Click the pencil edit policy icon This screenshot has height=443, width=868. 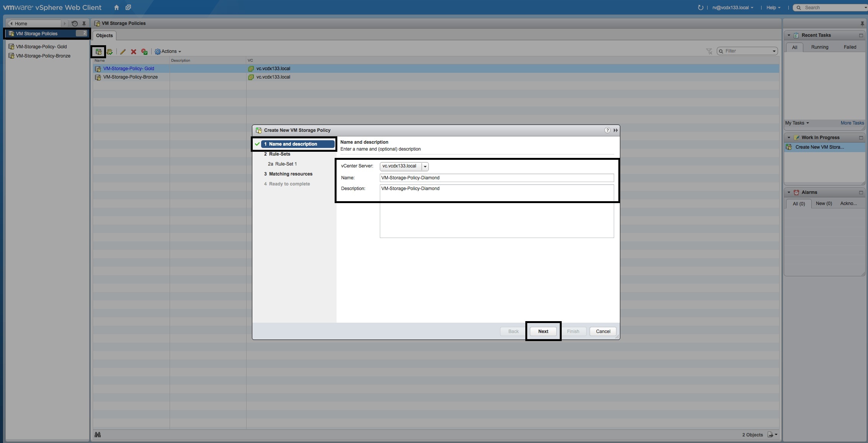[123, 52]
